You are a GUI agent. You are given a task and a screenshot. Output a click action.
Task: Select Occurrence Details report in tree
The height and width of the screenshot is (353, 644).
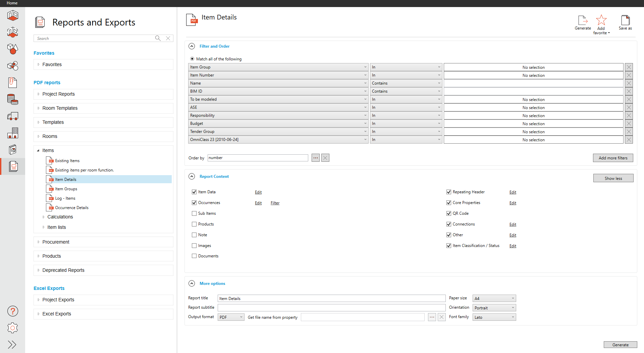(x=72, y=208)
